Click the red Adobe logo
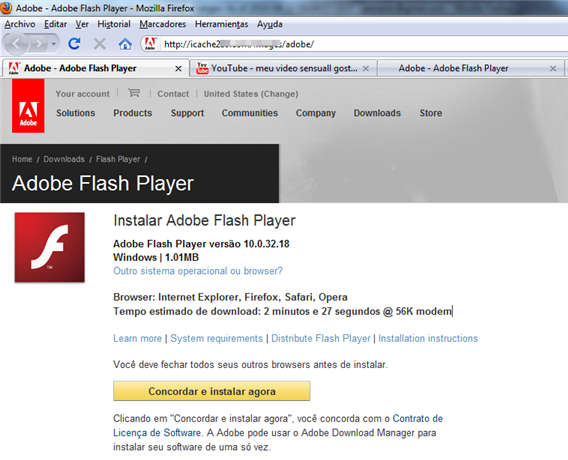 pos(28,106)
